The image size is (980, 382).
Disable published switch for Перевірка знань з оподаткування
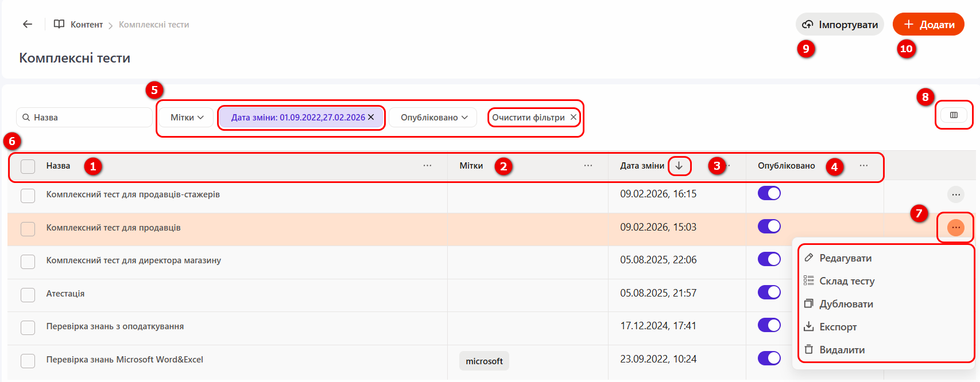(769, 325)
